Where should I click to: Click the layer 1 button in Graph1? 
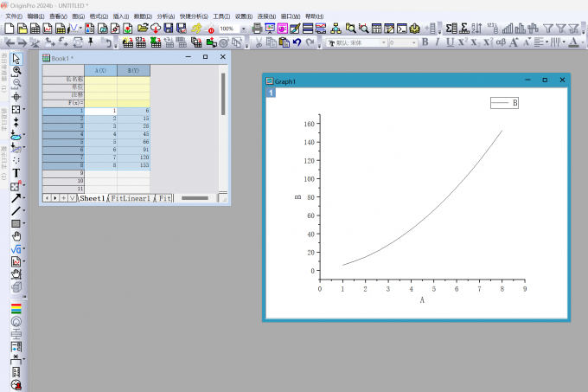click(271, 93)
